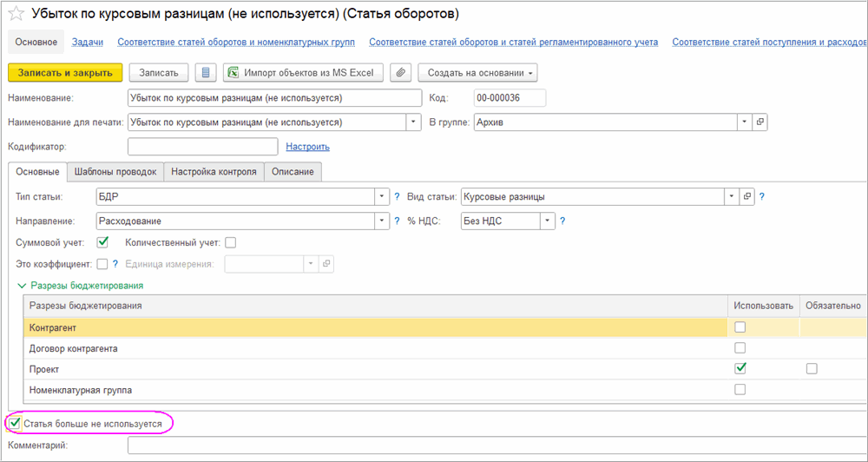Enable the Количественный учет checkbox
This screenshot has width=868, height=462.
(230, 242)
